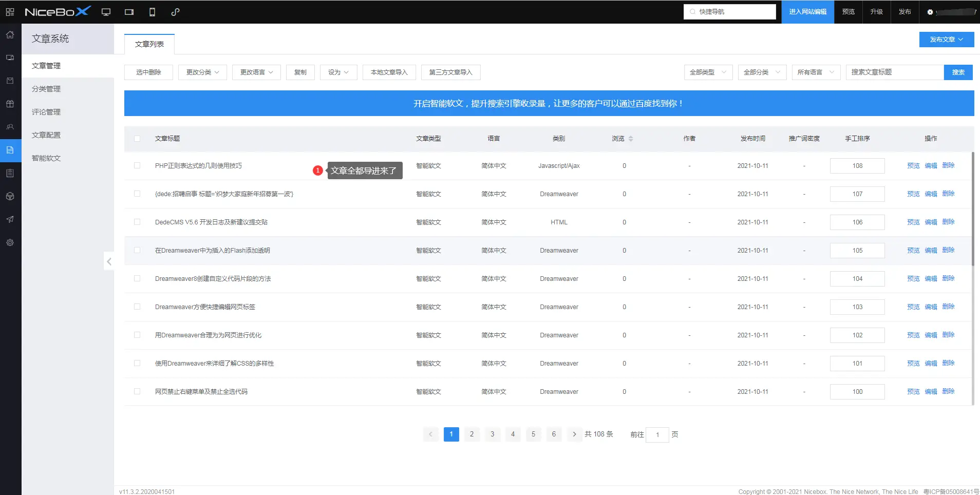The width and height of the screenshot is (980, 495).
Task: Focus the 前往 page number input
Action: pyautogui.click(x=657, y=435)
